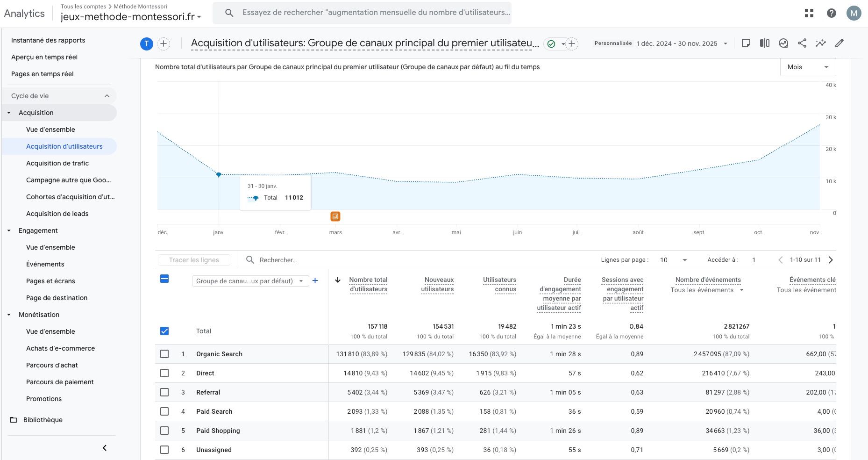Click the compare columns icon
This screenshot has height=460, width=868.
coord(765,43)
